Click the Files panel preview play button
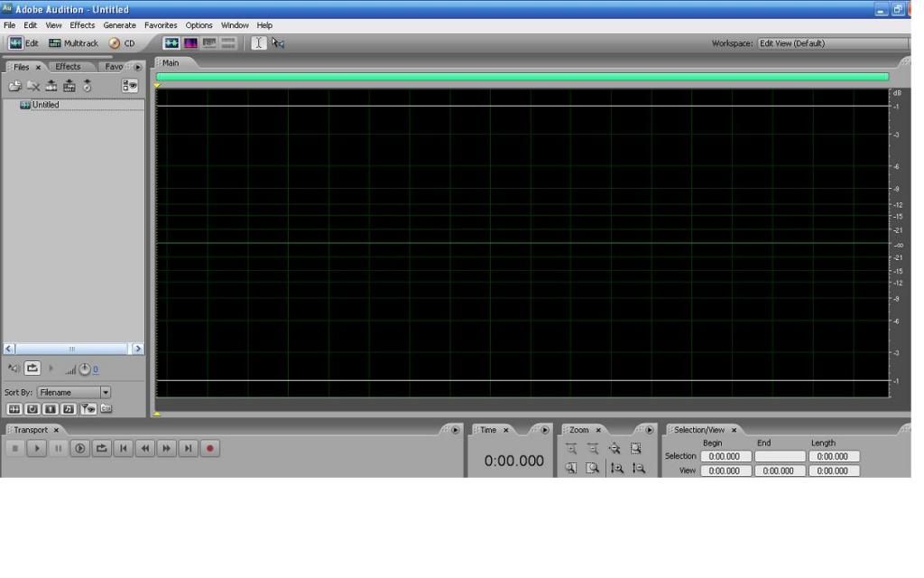Screen dimensions: 924x578 pos(51,368)
